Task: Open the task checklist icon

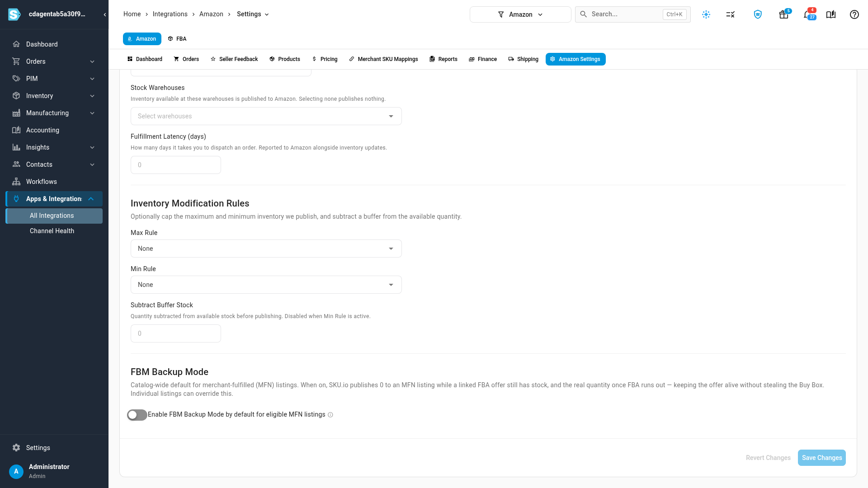Action: coord(731,14)
